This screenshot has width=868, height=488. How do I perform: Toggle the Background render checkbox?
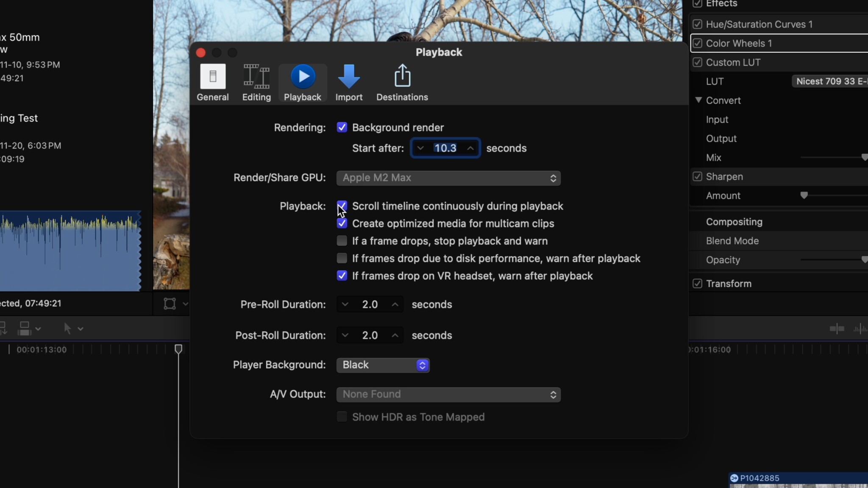[x=342, y=128]
